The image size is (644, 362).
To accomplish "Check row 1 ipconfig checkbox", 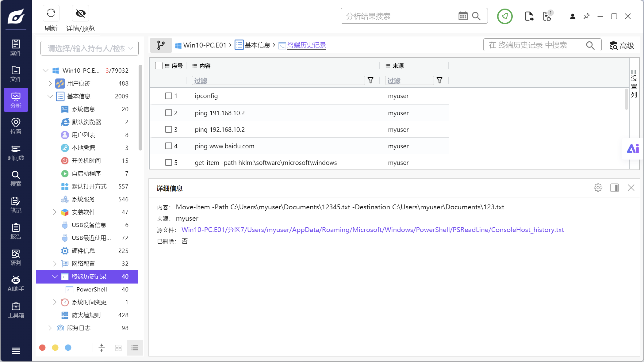I will tap(168, 96).
